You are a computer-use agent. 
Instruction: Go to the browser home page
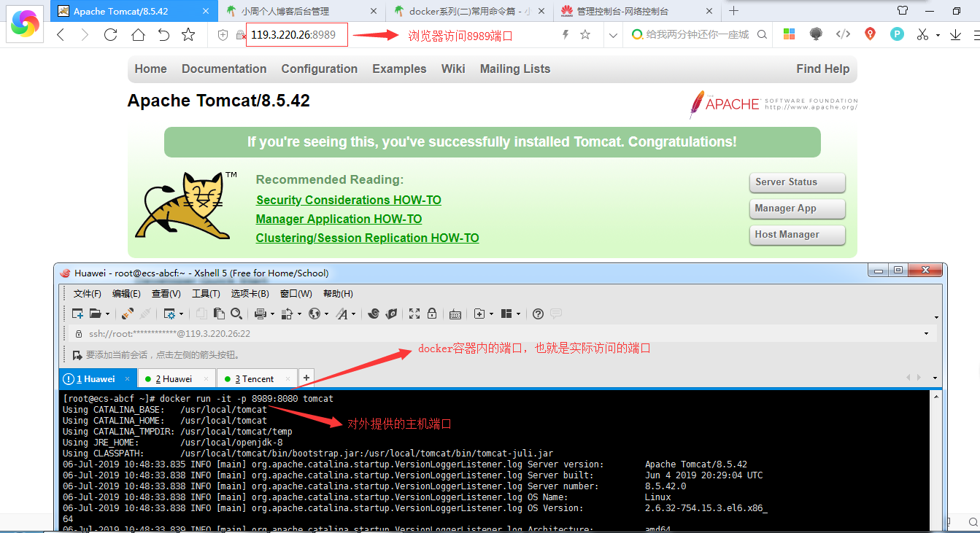pos(138,34)
